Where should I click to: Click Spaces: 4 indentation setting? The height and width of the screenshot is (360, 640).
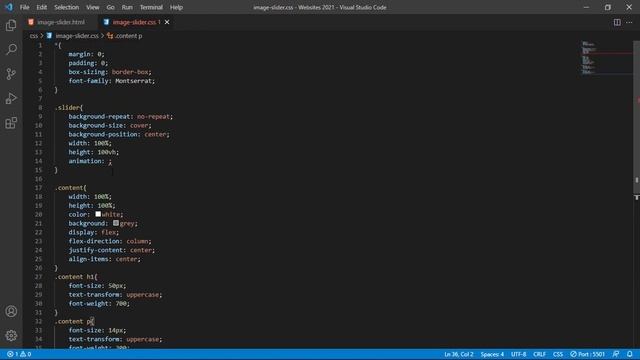coord(492,354)
